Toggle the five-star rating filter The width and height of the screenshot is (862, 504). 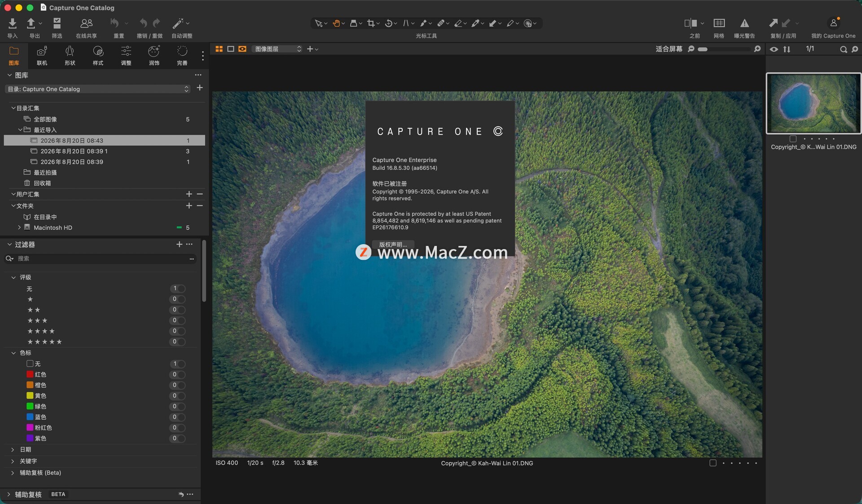[x=178, y=342]
